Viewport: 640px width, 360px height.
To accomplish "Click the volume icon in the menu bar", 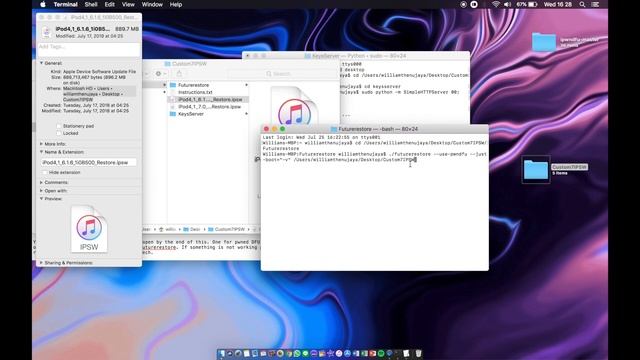I will tap(507, 4).
